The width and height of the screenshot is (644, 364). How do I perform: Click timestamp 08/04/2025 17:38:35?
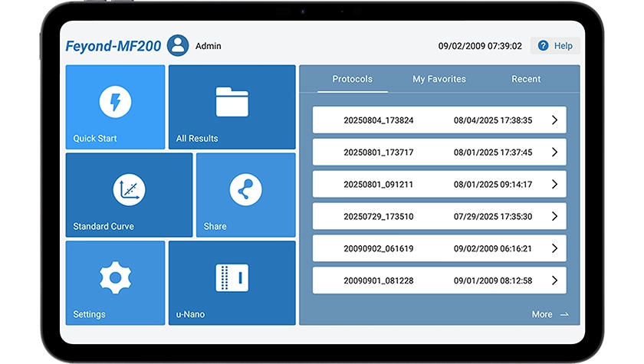click(493, 120)
